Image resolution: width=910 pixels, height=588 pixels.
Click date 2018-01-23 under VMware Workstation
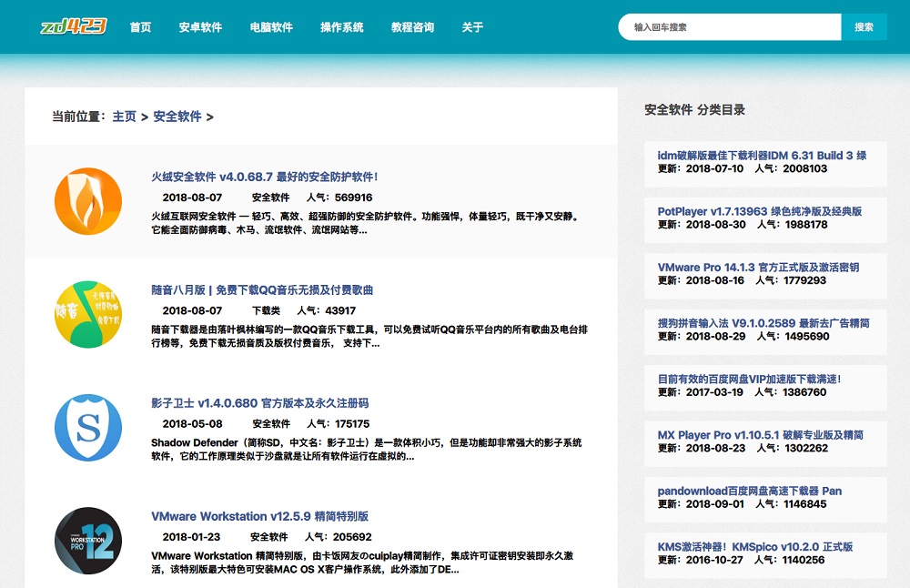(191, 538)
